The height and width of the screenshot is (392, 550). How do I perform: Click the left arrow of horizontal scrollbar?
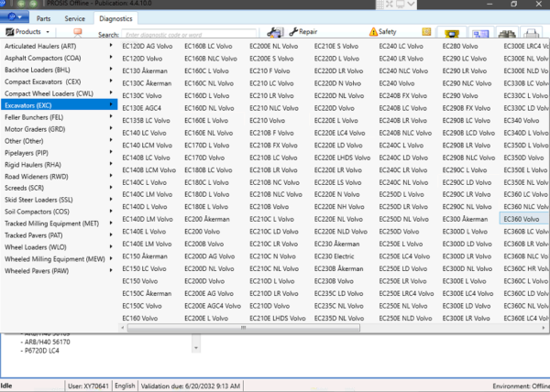pos(123,328)
